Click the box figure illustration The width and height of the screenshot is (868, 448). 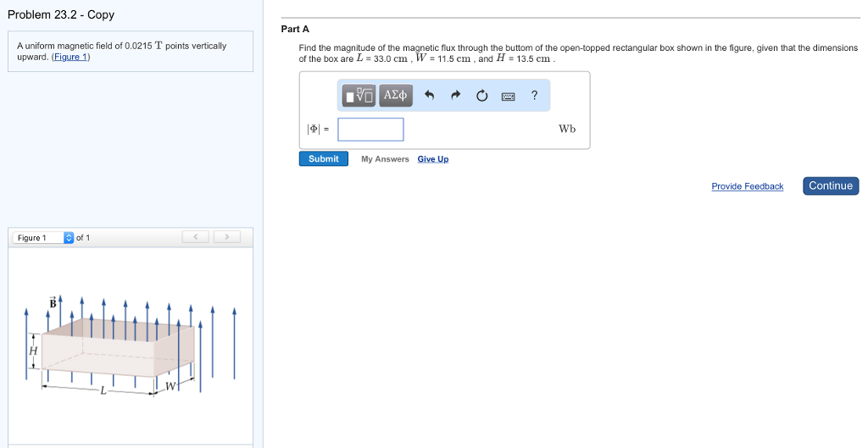tap(131, 346)
